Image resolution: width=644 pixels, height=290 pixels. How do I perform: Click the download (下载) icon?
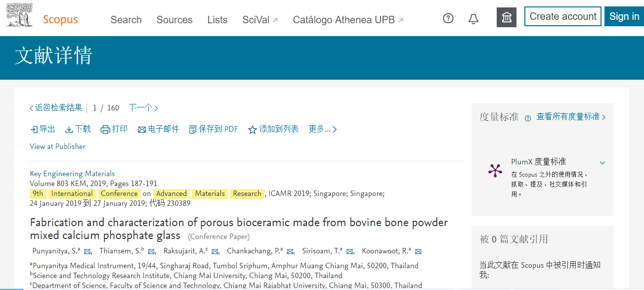pyautogui.click(x=69, y=130)
